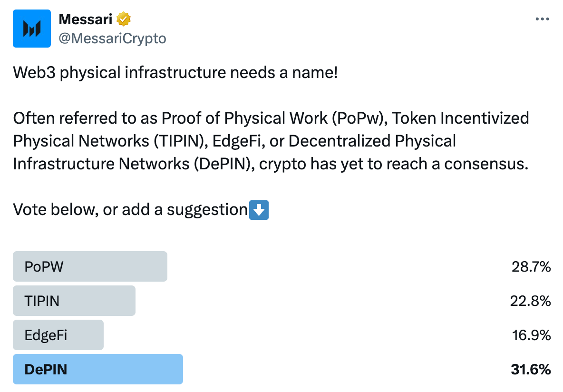Open the three-dot more options menu
The image size is (563, 392).
click(542, 19)
